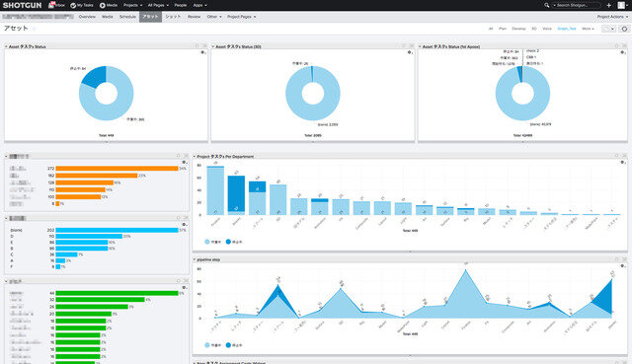Open My Tasks checkmark icon
The width and height of the screenshot is (632, 364).
point(73,5)
